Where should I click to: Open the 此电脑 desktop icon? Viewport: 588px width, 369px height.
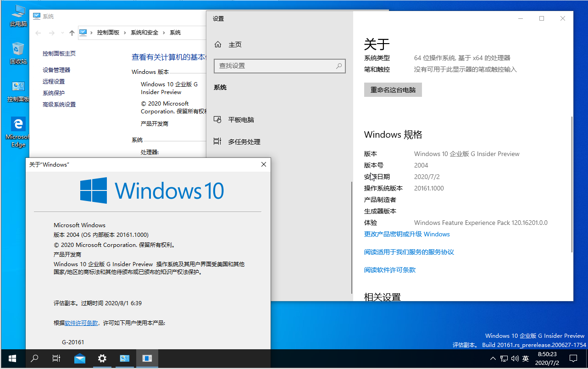18,14
